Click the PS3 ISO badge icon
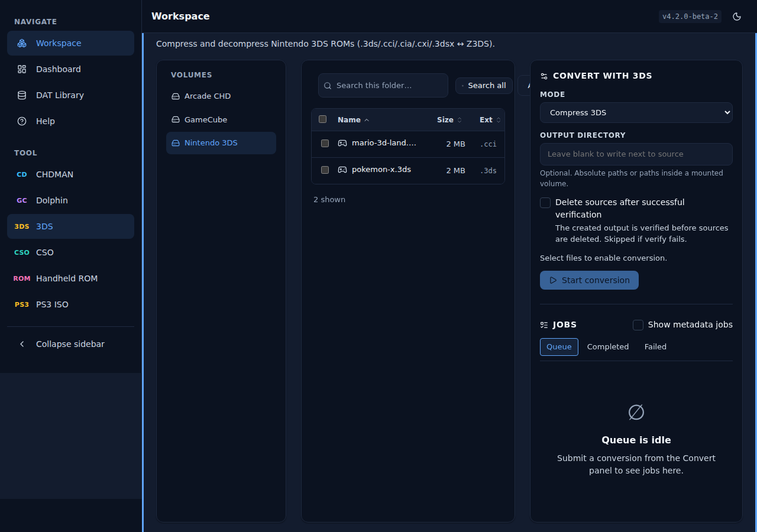This screenshot has height=532, width=757. pos(22,304)
